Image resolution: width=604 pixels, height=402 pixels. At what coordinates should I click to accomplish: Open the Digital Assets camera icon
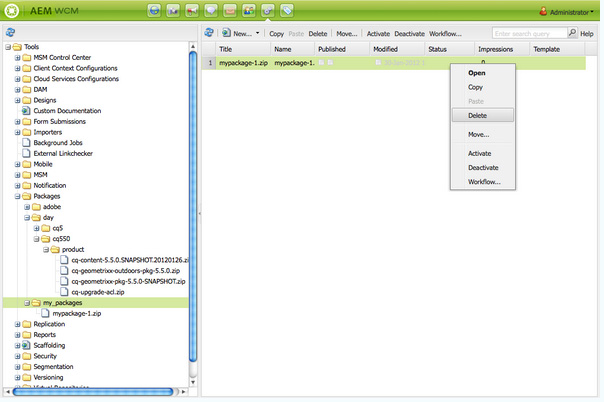pos(173,10)
